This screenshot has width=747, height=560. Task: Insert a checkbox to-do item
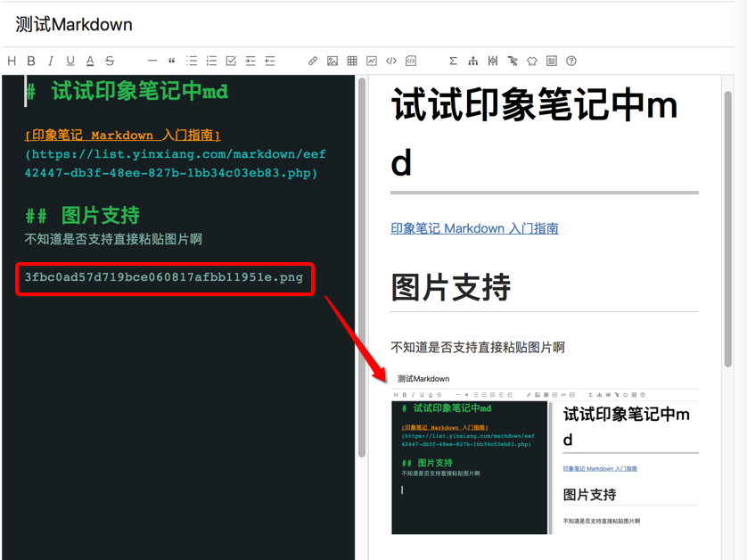point(231,61)
